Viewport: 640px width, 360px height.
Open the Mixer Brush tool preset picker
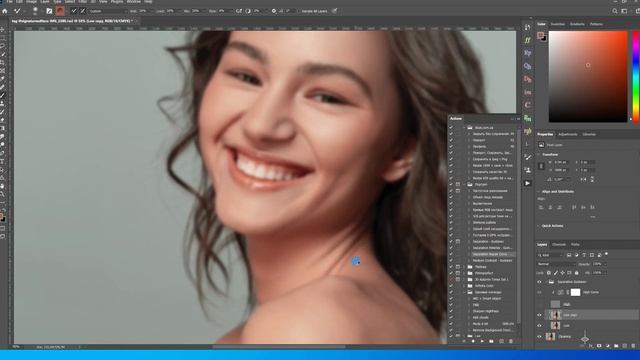pyautogui.click(x=18, y=11)
